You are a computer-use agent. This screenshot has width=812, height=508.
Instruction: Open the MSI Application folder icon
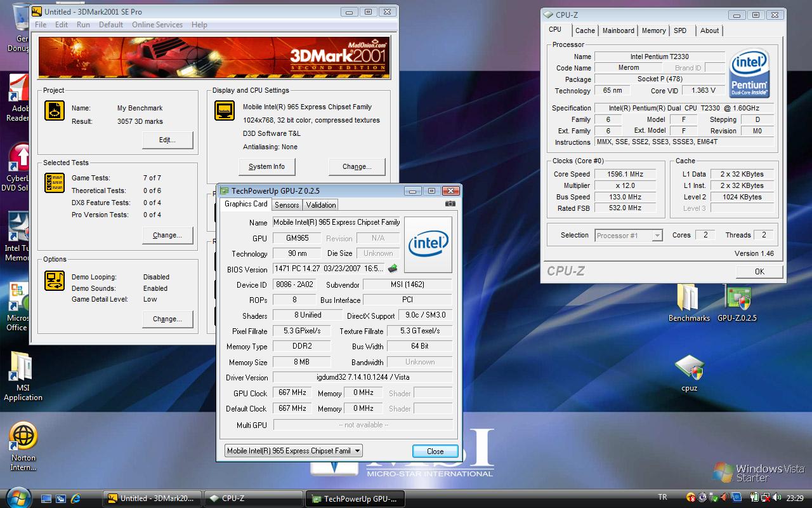pos(23,376)
